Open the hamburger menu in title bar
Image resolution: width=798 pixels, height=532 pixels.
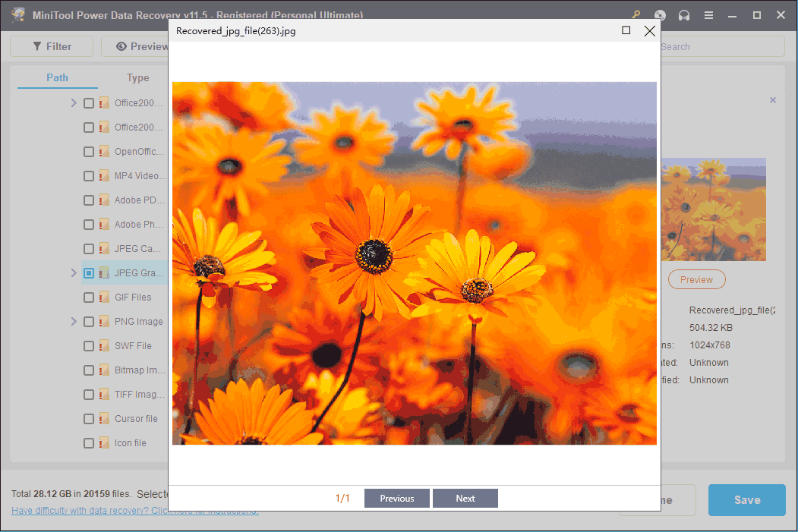[x=708, y=15]
